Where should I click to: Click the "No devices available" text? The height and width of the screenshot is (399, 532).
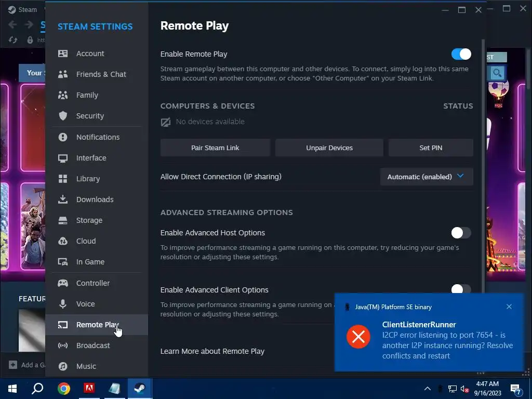click(210, 122)
